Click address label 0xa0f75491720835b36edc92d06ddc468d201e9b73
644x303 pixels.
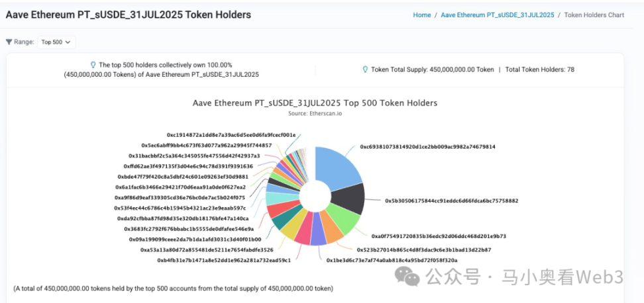pyautogui.click(x=439, y=236)
